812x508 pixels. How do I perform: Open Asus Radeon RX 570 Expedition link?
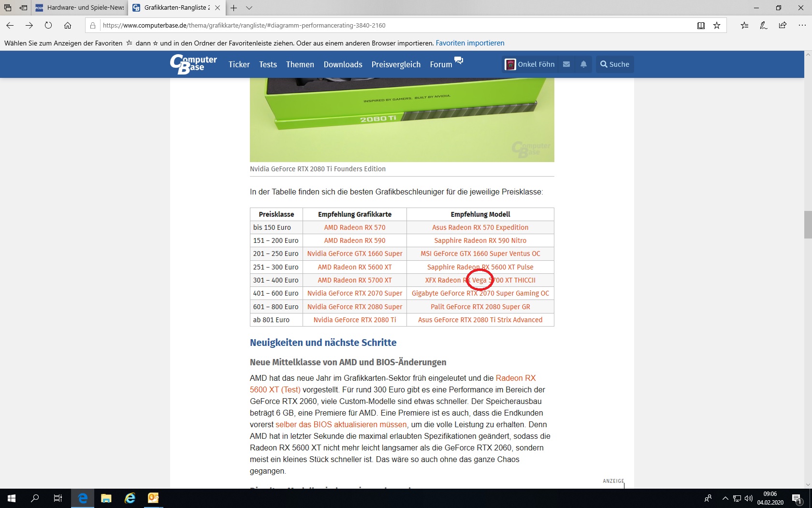[480, 227]
